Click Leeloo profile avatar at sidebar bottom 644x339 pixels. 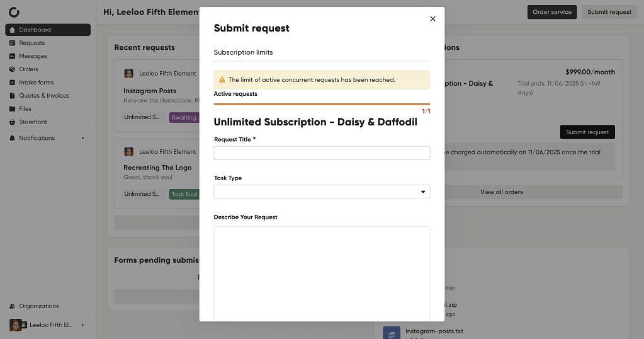tap(16, 325)
